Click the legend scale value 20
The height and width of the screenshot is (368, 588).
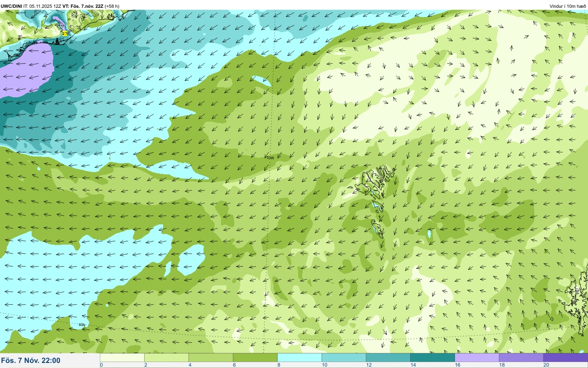[546, 365]
